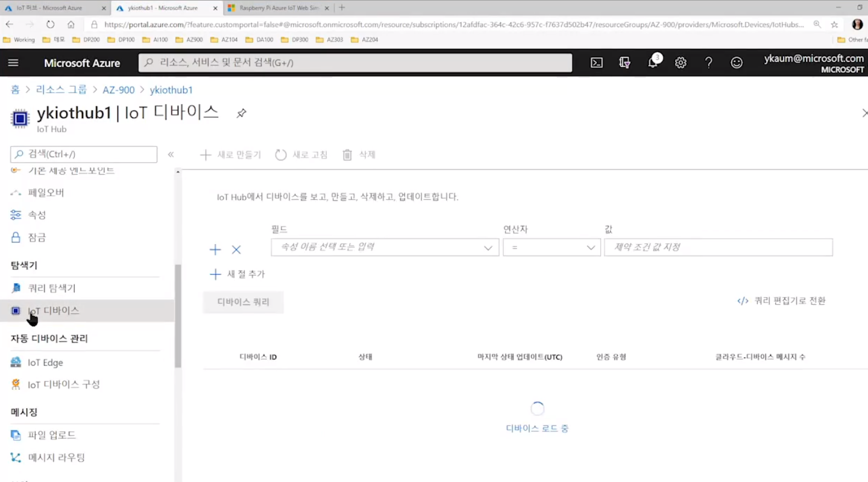The width and height of the screenshot is (868, 482).
Task: Collapse the left menu with double chevron
Action: (171, 154)
